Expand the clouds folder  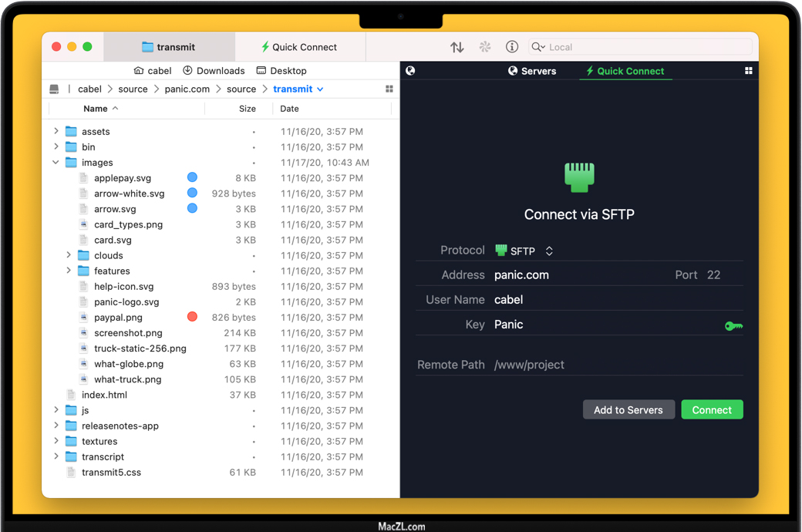coord(69,255)
